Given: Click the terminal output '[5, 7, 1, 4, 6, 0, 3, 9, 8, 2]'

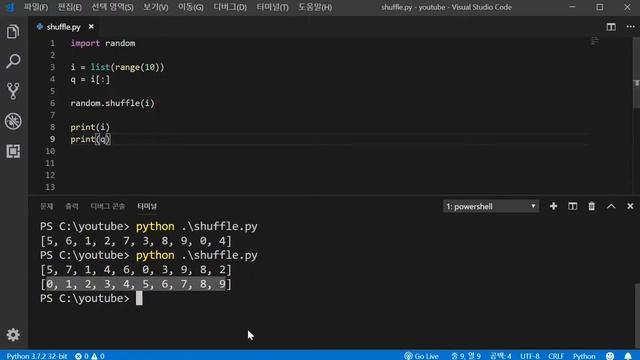Looking at the screenshot, I should (136, 270).
